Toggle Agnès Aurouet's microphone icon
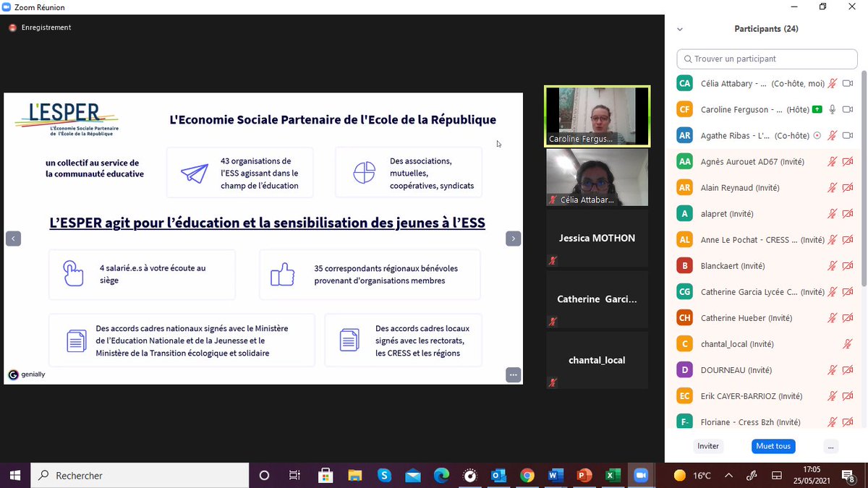This screenshot has width=868, height=488. coord(833,161)
